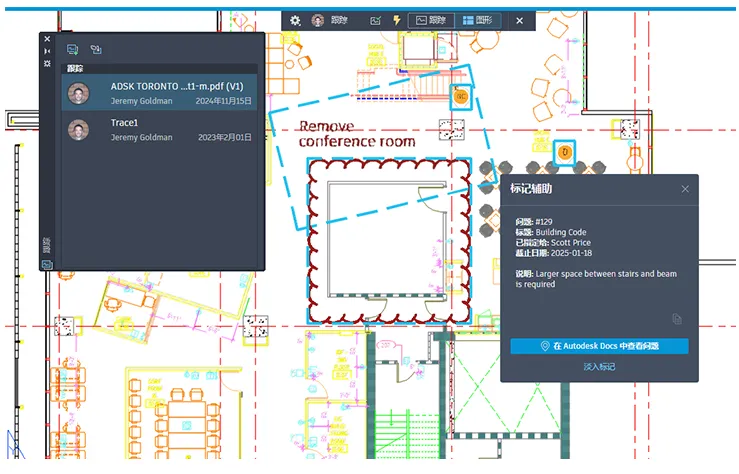
Task: Click the date 2023年2月01日
Action: [225, 138]
